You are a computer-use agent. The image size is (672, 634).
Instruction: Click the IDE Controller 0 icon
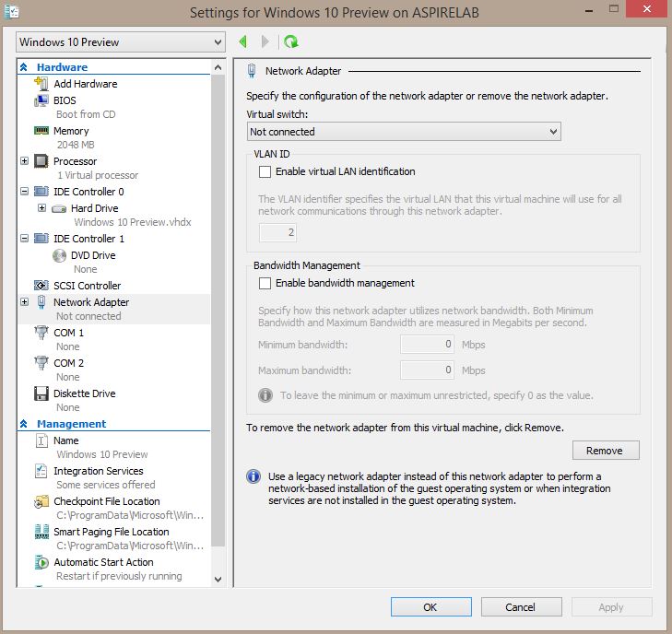(41, 191)
